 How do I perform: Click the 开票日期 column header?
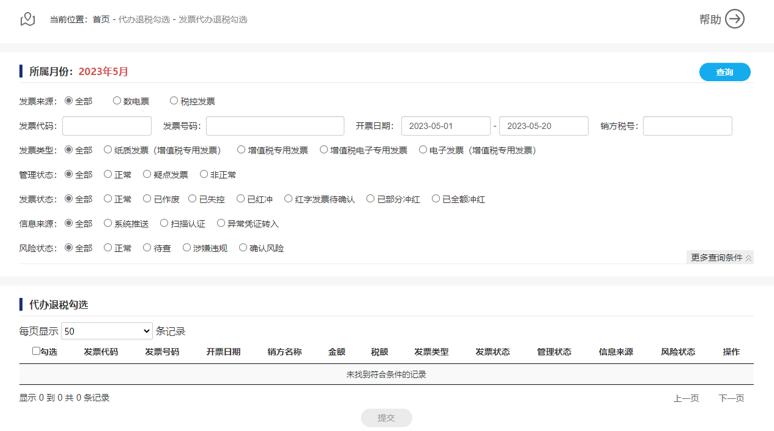tap(223, 352)
